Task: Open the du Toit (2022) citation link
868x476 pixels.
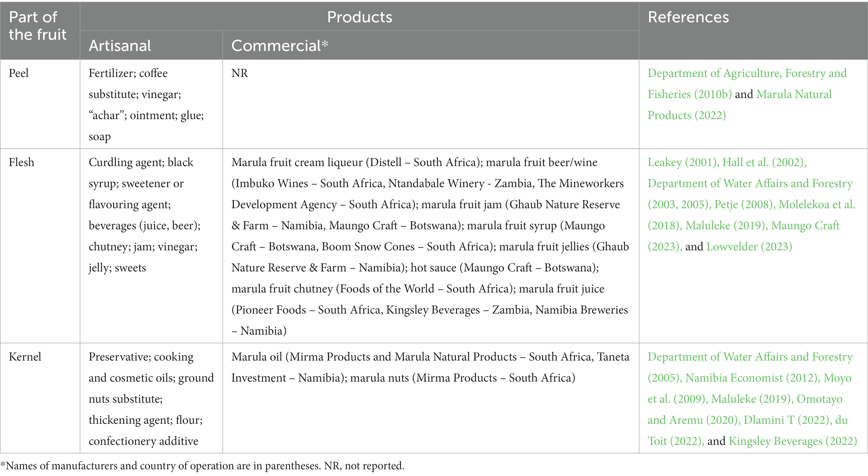Action: pos(748,431)
